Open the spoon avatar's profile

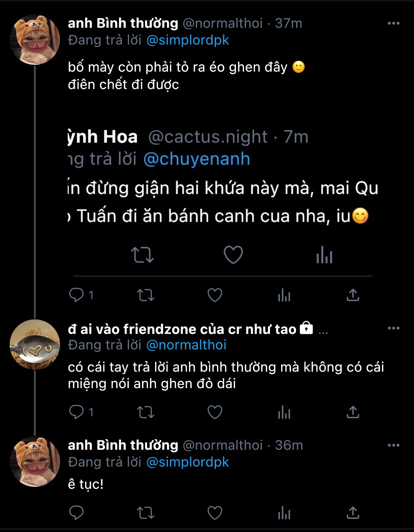coord(35,344)
